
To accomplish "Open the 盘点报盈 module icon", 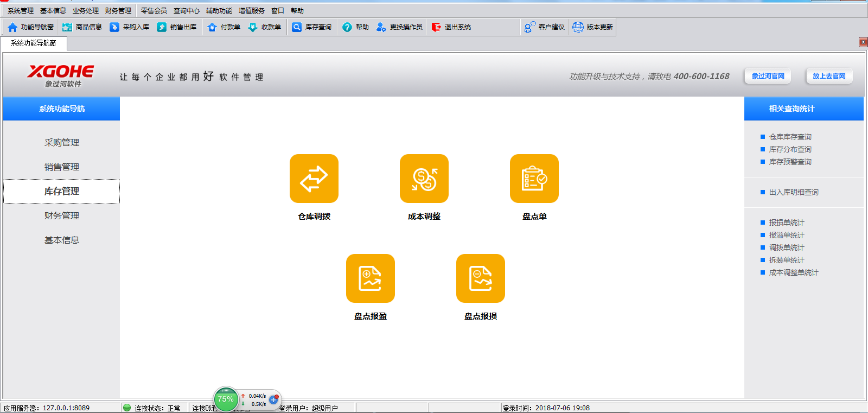I will [371, 278].
